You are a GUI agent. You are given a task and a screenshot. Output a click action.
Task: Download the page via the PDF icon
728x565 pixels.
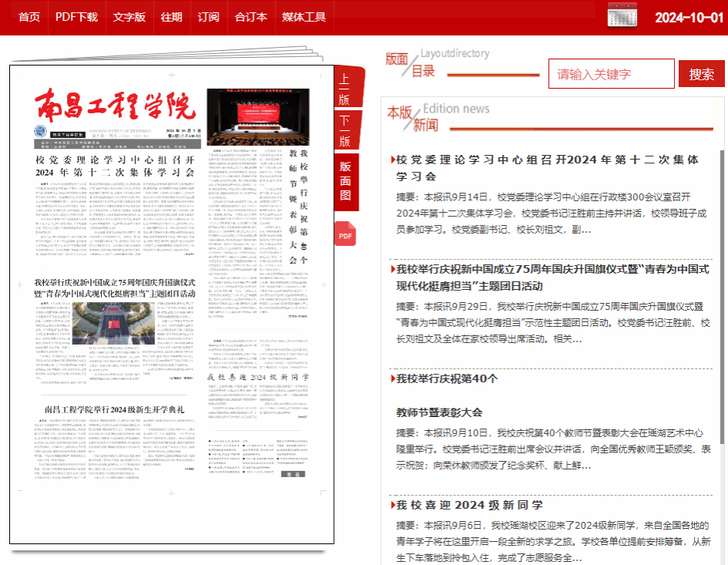pos(345,234)
